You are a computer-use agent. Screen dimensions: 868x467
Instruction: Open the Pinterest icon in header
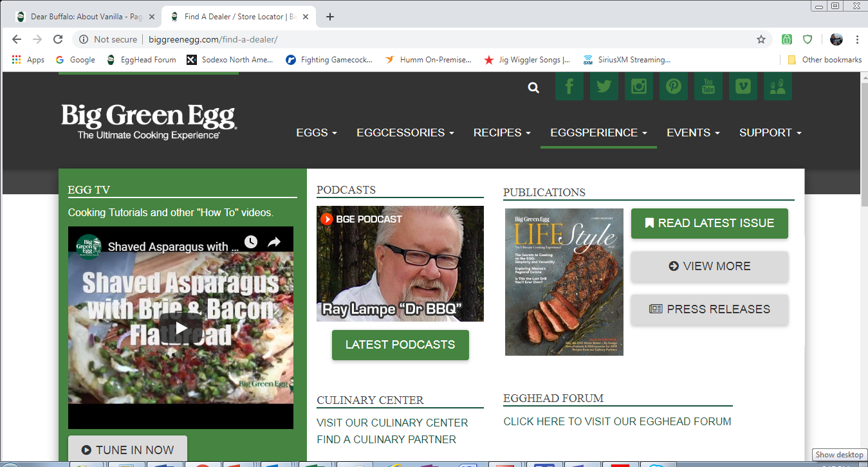point(674,86)
